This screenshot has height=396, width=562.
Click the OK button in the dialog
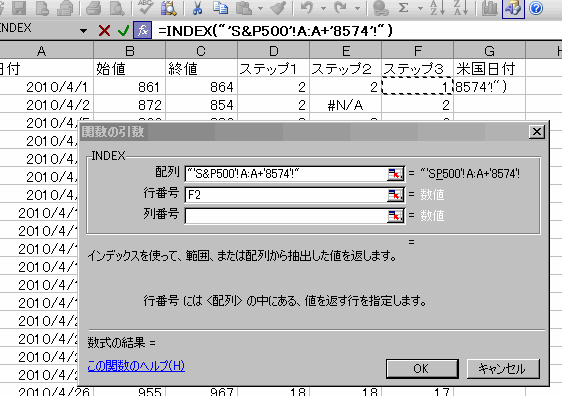click(422, 369)
